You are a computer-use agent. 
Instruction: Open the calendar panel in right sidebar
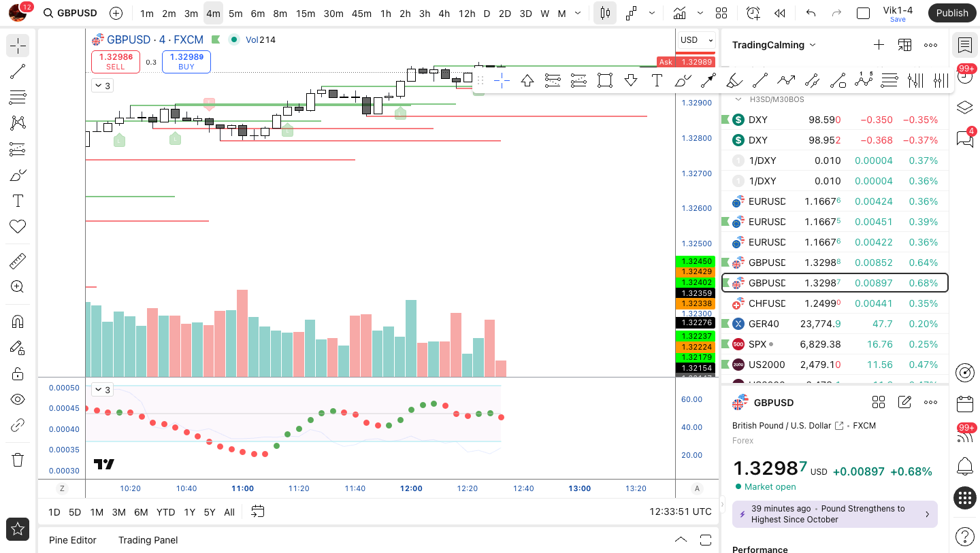(x=964, y=404)
